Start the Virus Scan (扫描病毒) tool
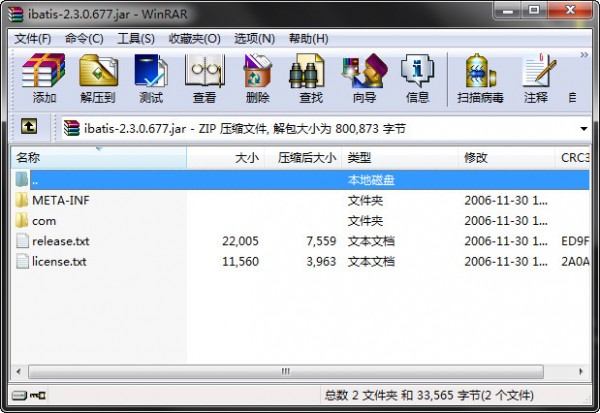This screenshot has width=600, height=413. pos(480,78)
